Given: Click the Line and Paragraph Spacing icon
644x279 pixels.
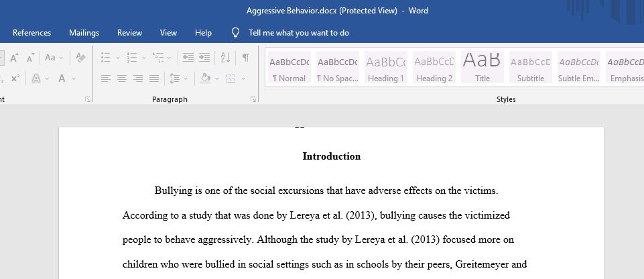Looking at the screenshot, I should coord(175,78).
